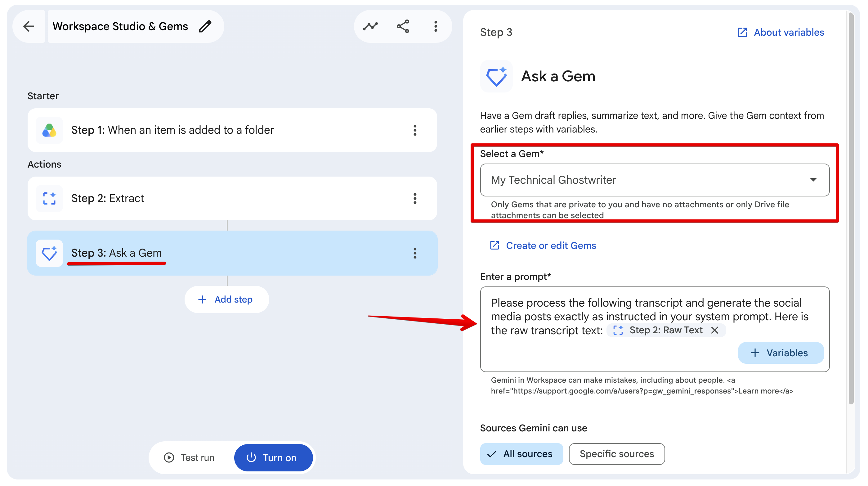Screen dimensions: 868x486
Task: Open Step 1 options menu
Action: (x=415, y=130)
